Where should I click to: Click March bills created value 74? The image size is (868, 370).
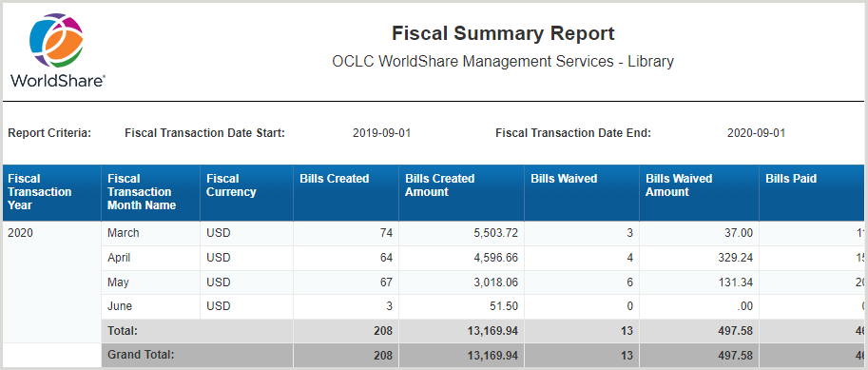pyautogui.click(x=386, y=233)
